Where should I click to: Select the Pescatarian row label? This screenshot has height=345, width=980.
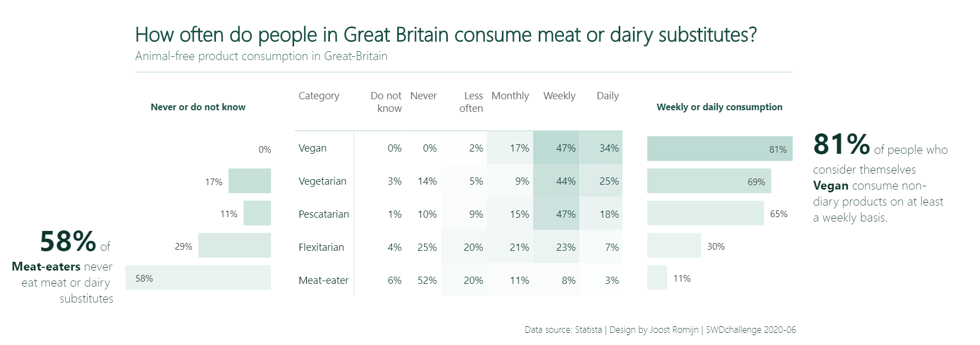click(324, 214)
